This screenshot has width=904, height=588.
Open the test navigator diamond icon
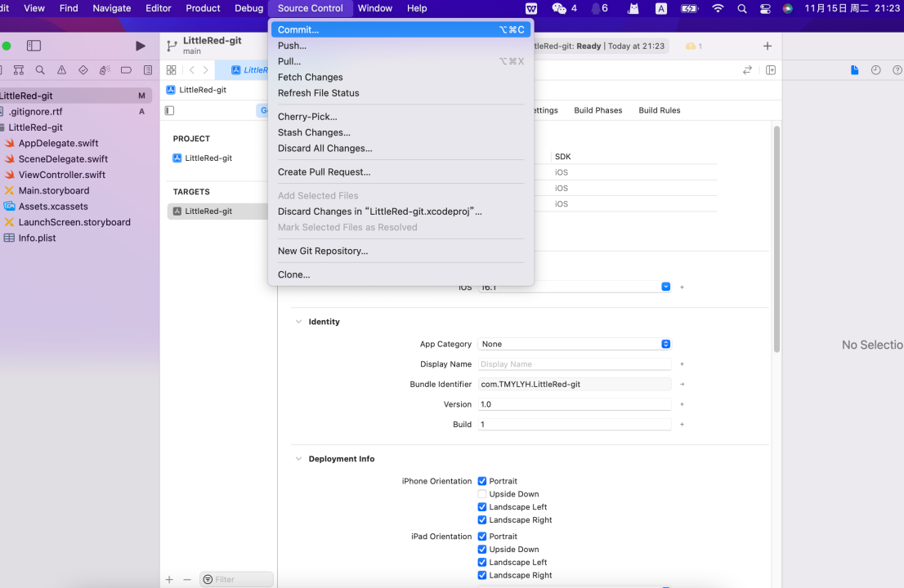(x=83, y=70)
